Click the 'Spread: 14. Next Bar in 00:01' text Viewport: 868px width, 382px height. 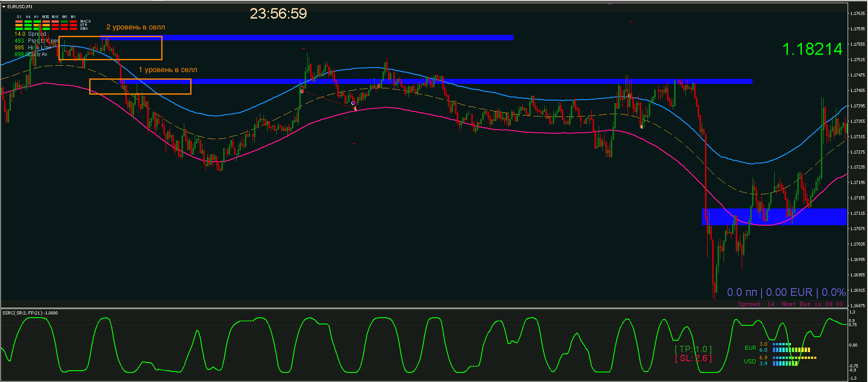tap(791, 304)
